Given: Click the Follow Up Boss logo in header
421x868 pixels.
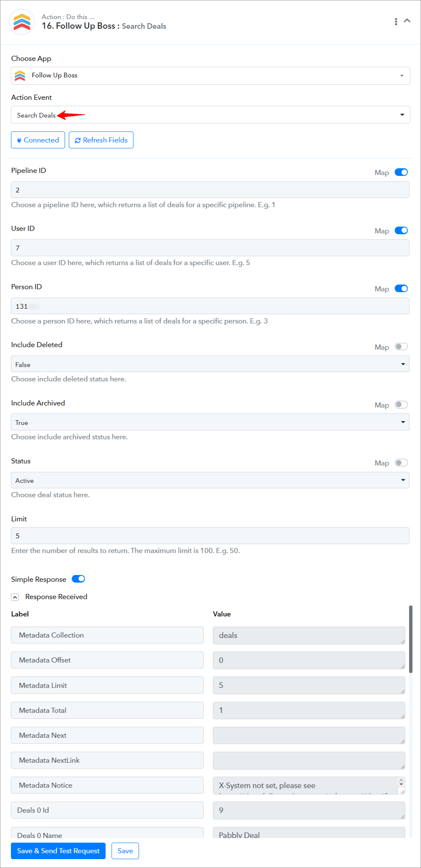Looking at the screenshot, I should point(22,22).
